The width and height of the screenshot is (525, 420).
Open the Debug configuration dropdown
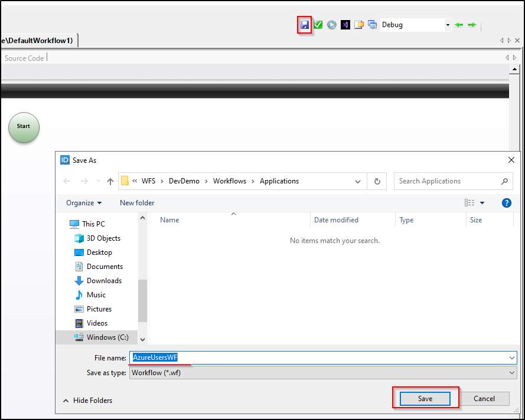pos(447,24)
